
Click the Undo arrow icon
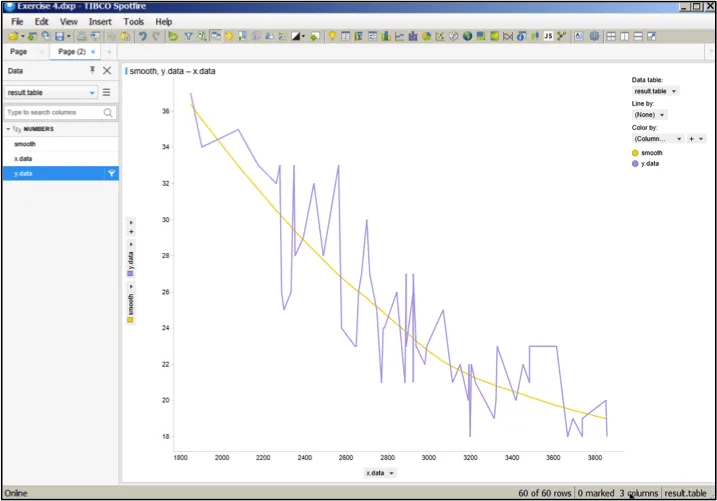143,36
